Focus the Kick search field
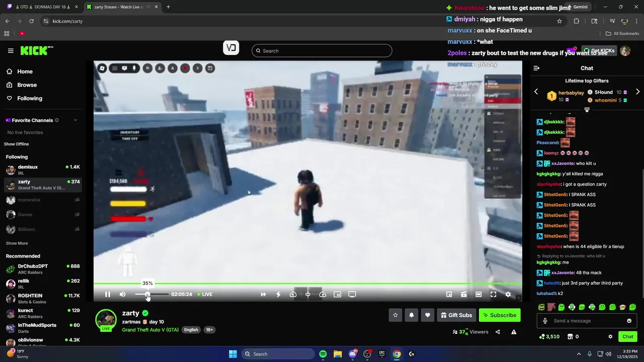Viewport: 644px width, 362px height. pyautogui.click(x=322, y=51)
